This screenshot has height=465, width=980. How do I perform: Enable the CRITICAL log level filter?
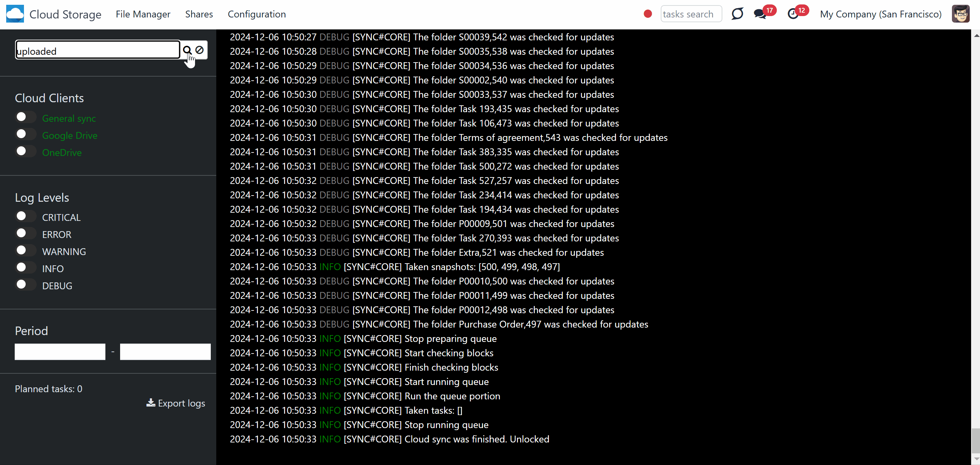25,216
